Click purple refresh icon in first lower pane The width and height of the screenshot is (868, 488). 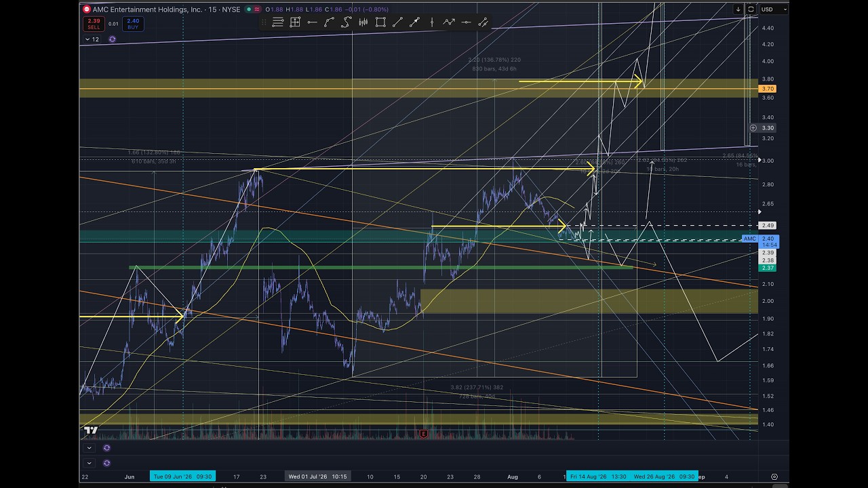click(x=106, y=448)
